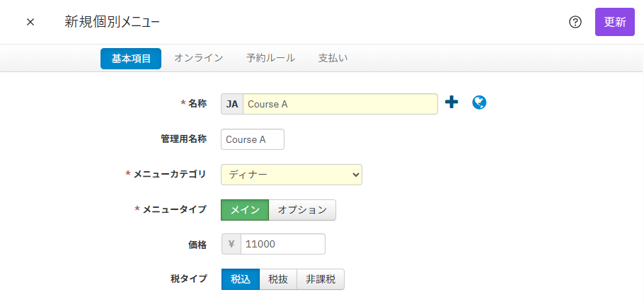Add another language with the plus icon
The width and height of the screenshot is (644, 304).
coord(452,102)
